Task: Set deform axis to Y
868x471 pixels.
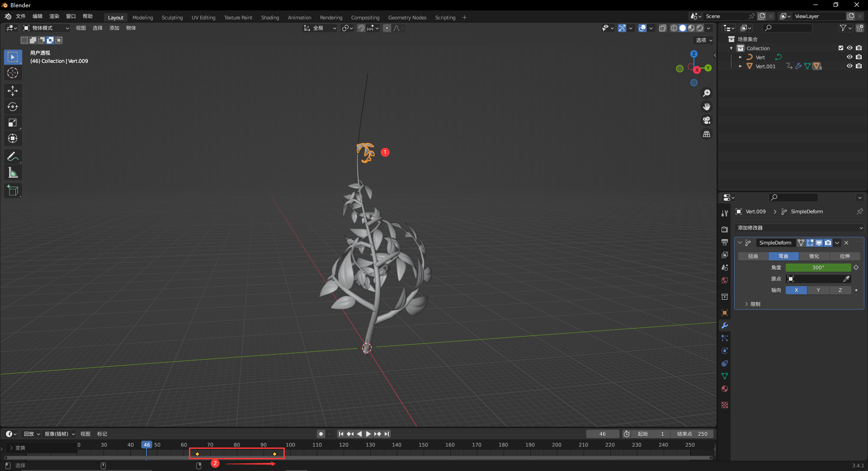Action: (x=818, y=290)
